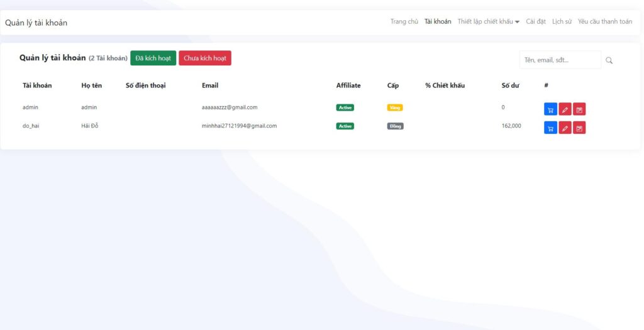644x330 pixels.
Task: Open Cài đặt from the top navigation
Action: coord(536,21)
